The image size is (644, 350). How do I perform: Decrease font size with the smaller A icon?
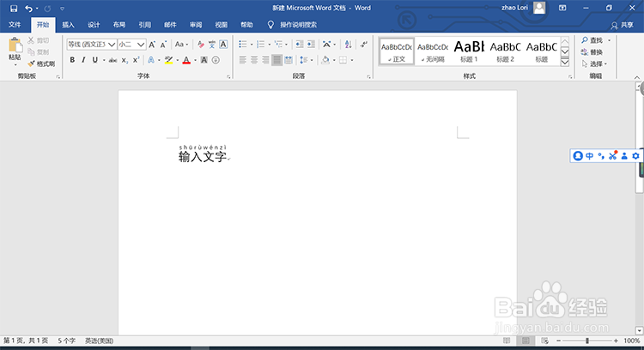163,45
